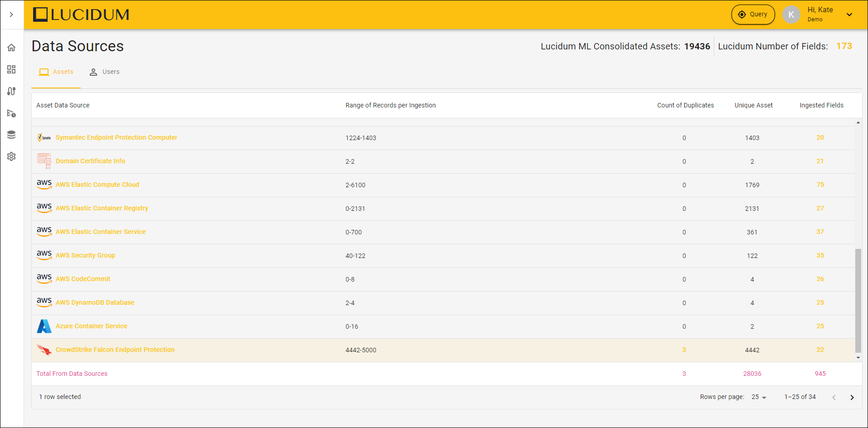This screenshot has width=868, height=428.
Task: Open the Settings gear icon
Action: 11,156
